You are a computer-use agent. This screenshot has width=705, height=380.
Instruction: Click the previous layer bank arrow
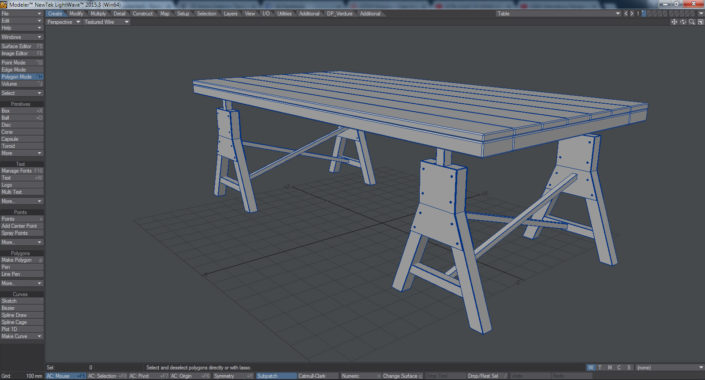626,13
